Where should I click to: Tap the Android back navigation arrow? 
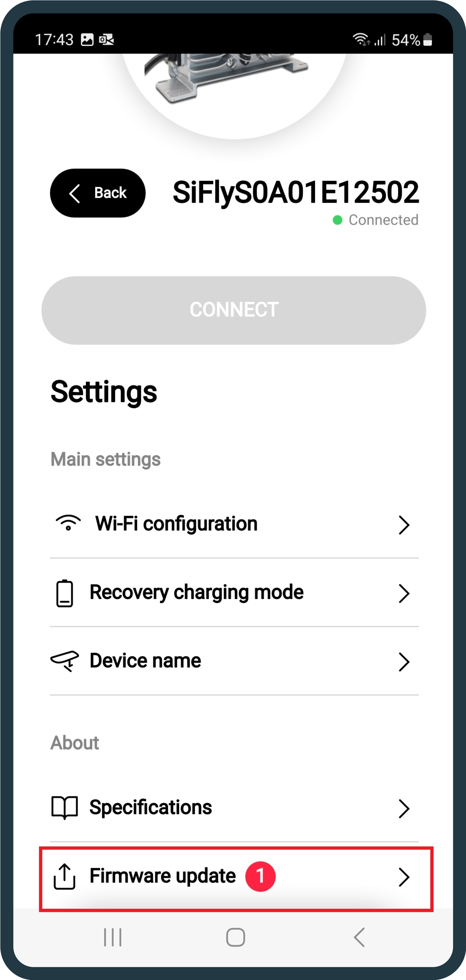point(359,937)
